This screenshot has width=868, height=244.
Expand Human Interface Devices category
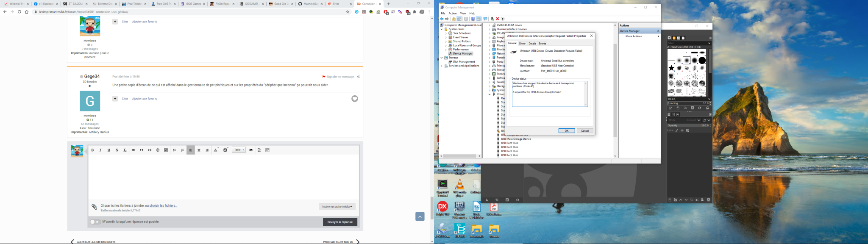point(490,29)
